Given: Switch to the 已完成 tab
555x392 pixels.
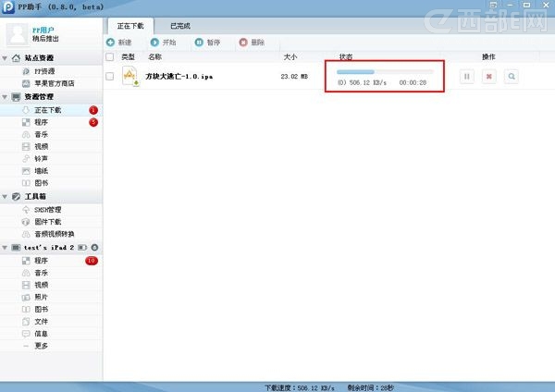Looking at the screenshot, I should [180, 26].
